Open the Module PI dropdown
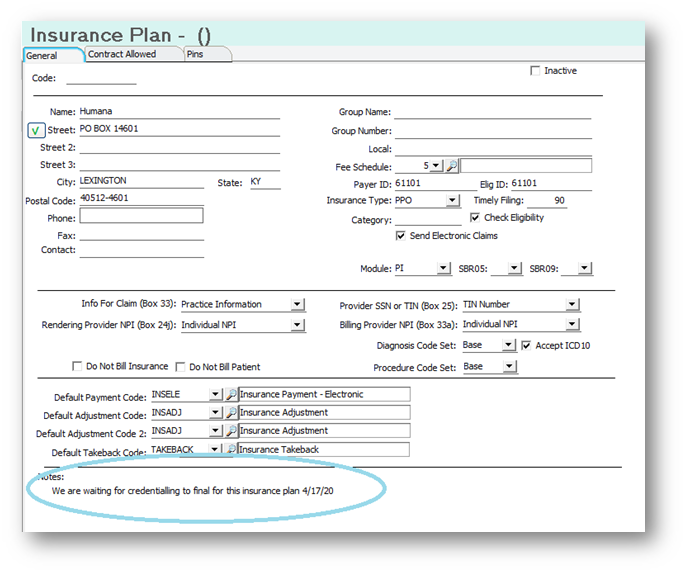Viewport: 687px width, 574px height. (444, 269)
